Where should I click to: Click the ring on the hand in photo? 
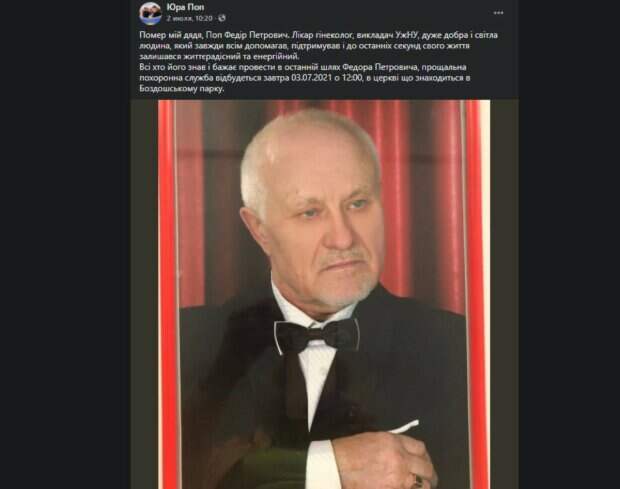[x=418, y=480]
